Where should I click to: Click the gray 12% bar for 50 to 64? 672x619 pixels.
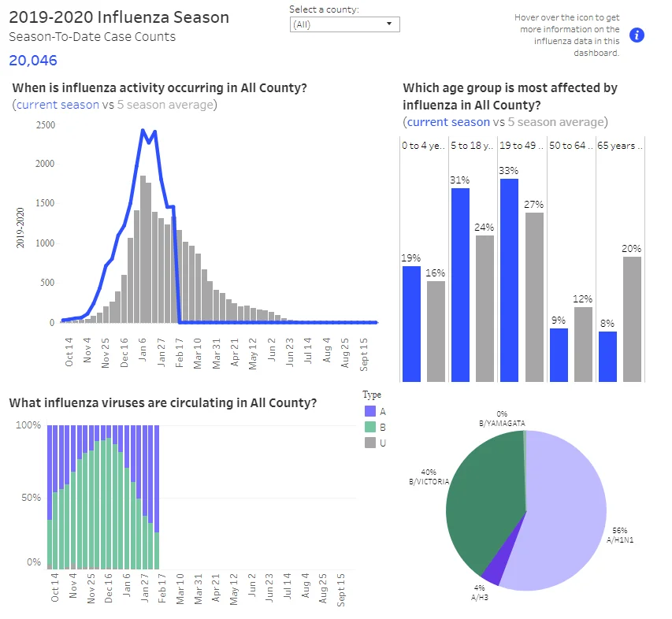tap(583, 344)
